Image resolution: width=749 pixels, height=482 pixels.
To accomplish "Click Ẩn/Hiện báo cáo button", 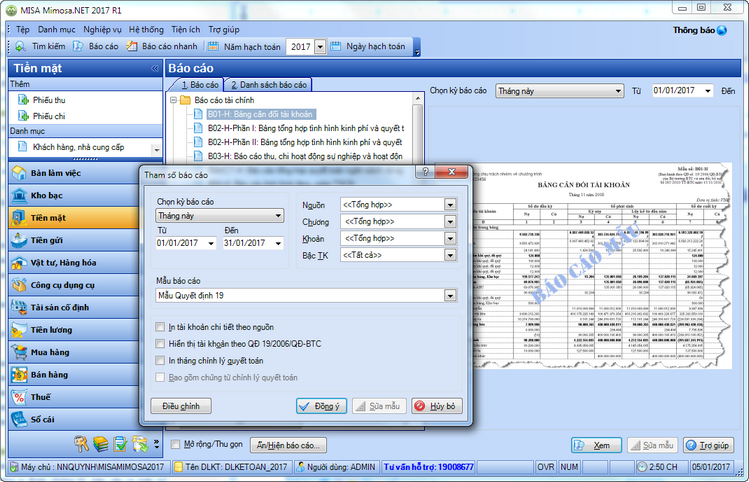I will coord(288,445).
